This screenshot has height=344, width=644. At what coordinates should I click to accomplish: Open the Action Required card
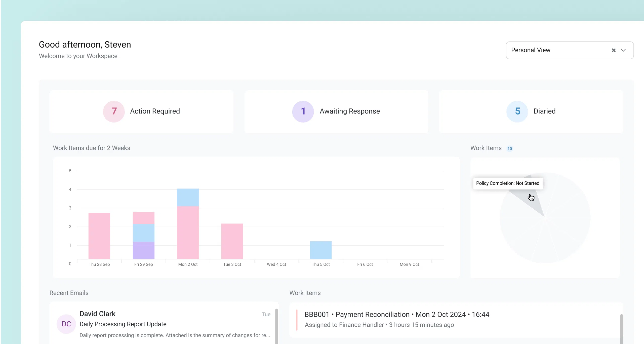pos(155,111)
